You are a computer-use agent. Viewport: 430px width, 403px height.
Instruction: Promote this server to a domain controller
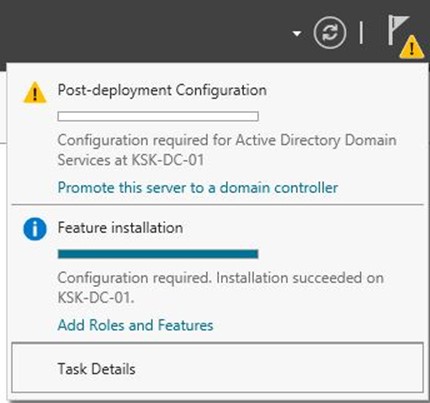(198, 188)
